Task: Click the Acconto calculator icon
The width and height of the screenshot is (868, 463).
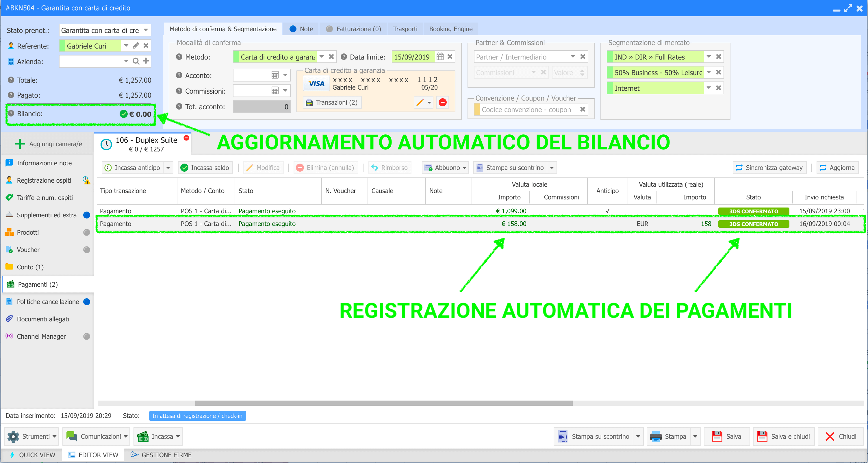Action: tap(275, 75)
